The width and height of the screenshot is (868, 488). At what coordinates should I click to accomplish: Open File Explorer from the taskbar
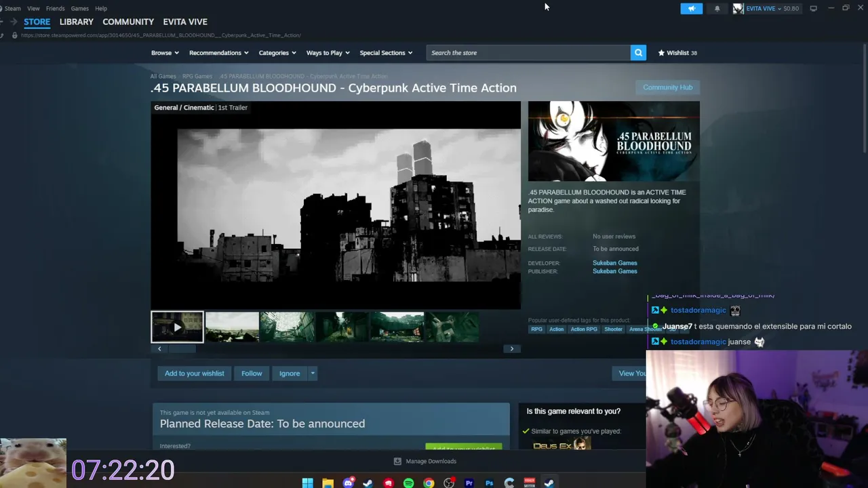[328, 483]
